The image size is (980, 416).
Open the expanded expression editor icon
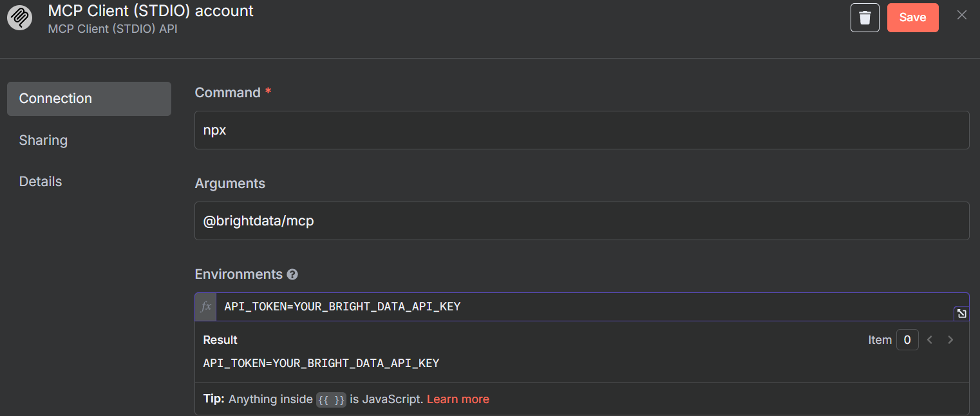coord(961,314)
